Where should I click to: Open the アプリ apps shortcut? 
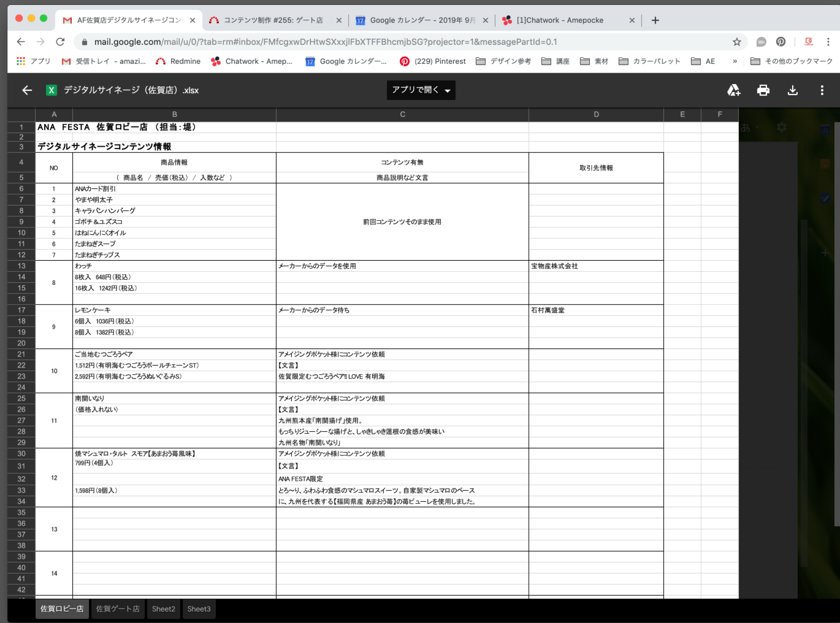click(x=33, y=61)
